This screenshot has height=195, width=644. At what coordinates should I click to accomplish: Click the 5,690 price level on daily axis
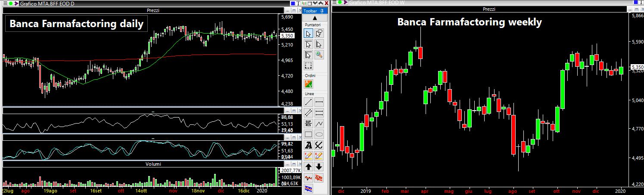pos(287,16)
